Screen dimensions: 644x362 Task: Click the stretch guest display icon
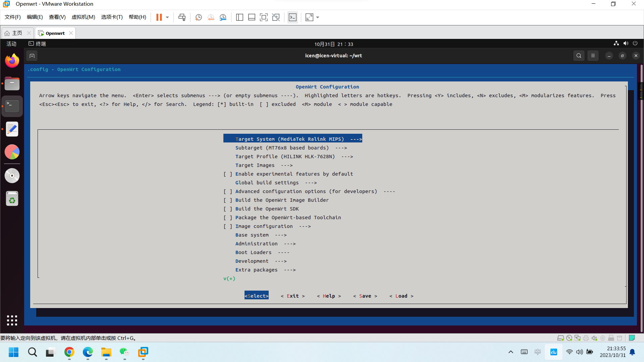pos(309,17)
